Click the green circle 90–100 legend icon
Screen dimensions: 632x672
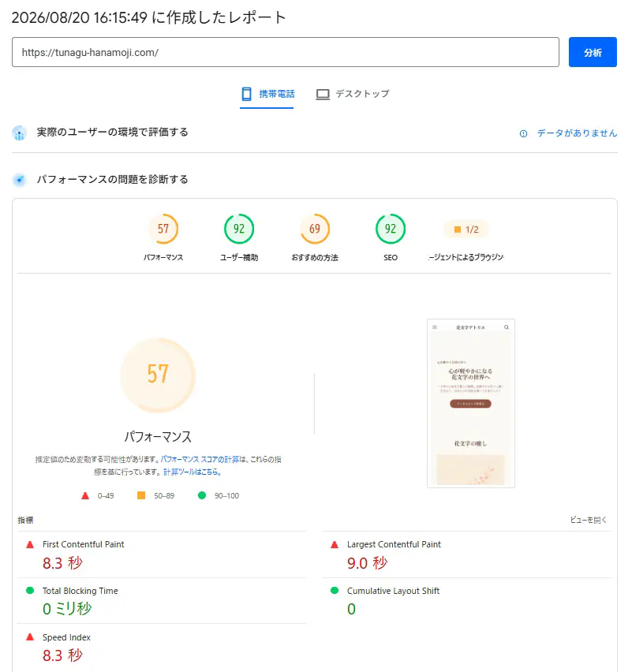(x=202, y=495)
